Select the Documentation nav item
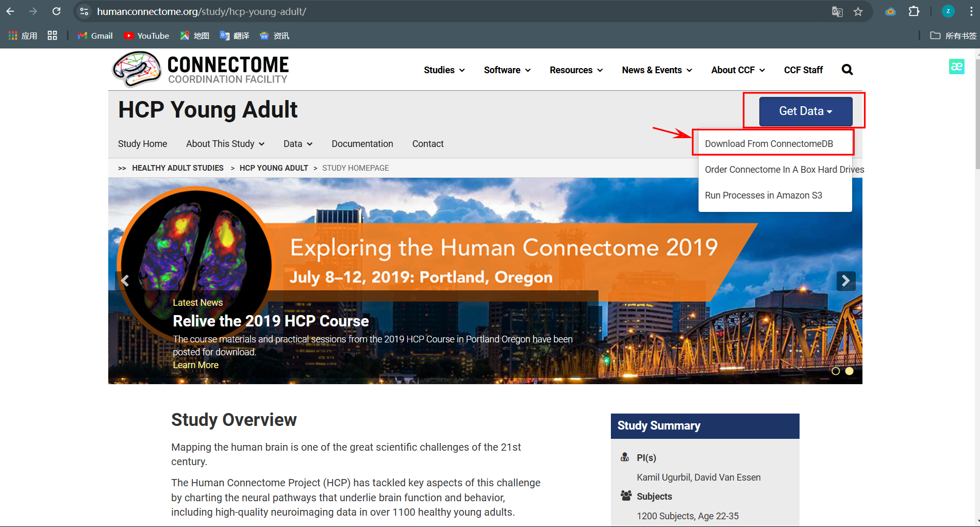980x527 pixels. click(x=362, y=144)
